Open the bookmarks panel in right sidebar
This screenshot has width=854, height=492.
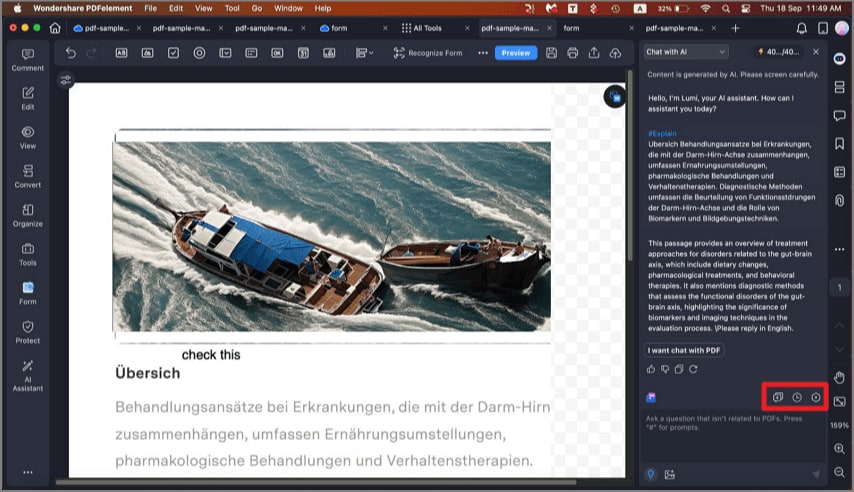click(x=839, y=143)
